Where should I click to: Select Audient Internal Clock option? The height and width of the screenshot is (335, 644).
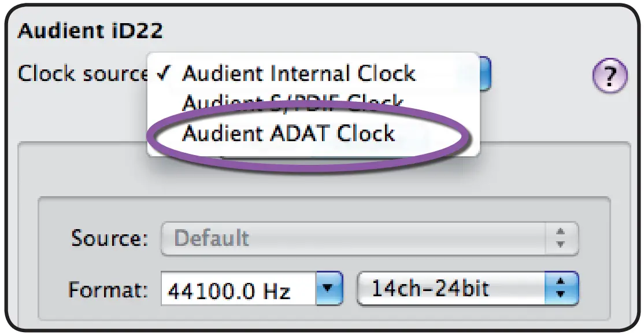(x=298, y=73)
